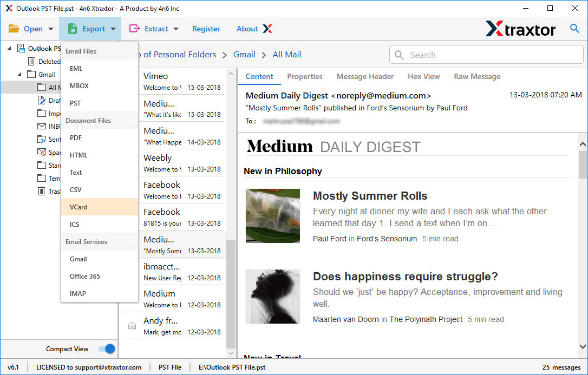Image resolution: width=588 pixels, height=375 pixels.
Task: Click the INBOX envelope icon
Action: (x=42, y=126)
